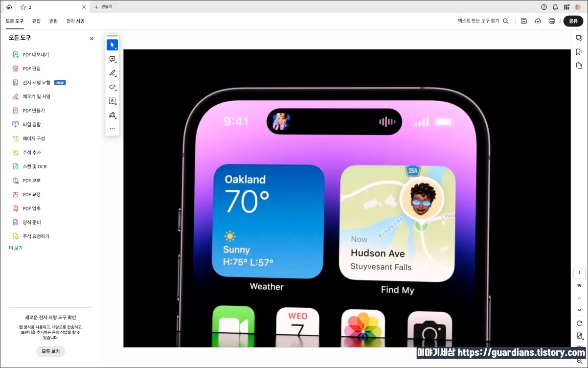
Task: Select the fountain pen sign tool
Action: coord(112,115)
